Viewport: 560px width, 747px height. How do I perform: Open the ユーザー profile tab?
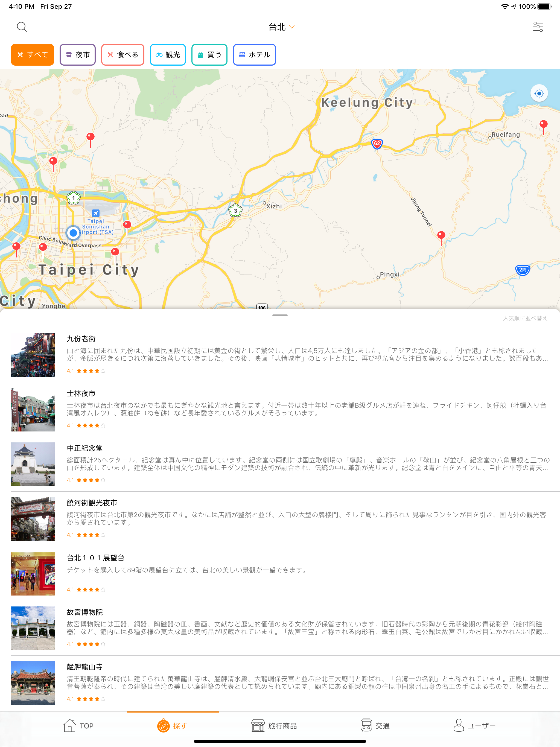tap(474, 726)
